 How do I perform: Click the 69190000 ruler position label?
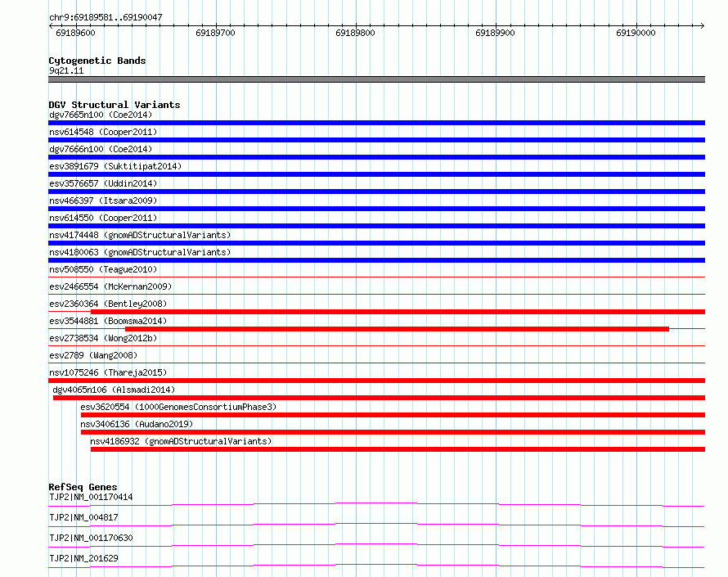(x=636, y=33)
